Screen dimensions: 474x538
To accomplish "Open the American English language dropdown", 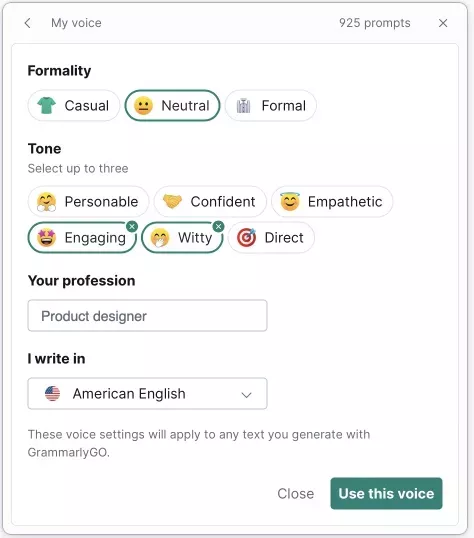I will [x=147, y=394].
